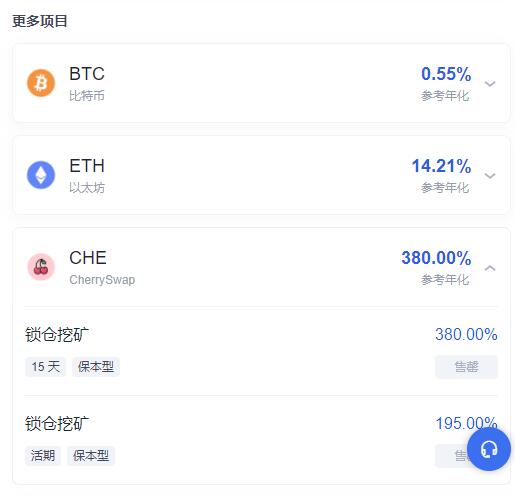This screenshot has width=515, height=495.
Task: Click the CherrySwap cherry logo icon
Action: tap(41, 267)
